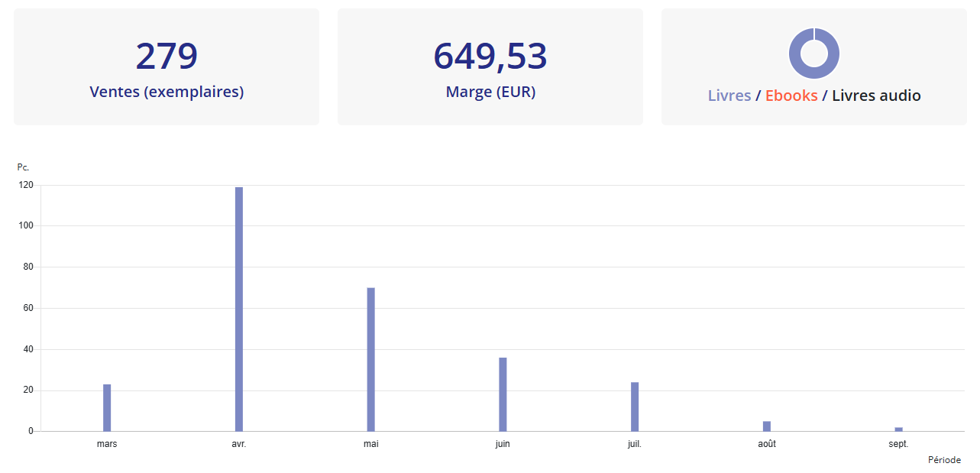Click the Ventes (exemplaires) label

coord(167,92)
